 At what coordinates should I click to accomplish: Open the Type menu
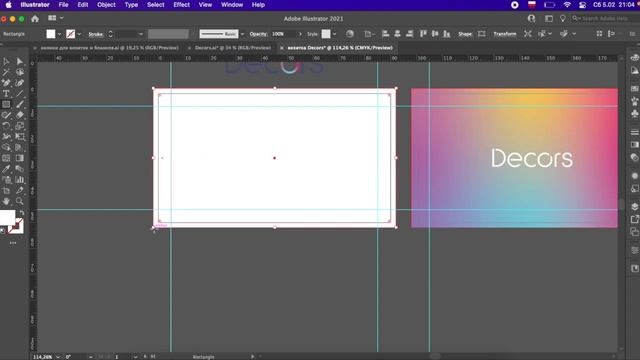point(131,5)
